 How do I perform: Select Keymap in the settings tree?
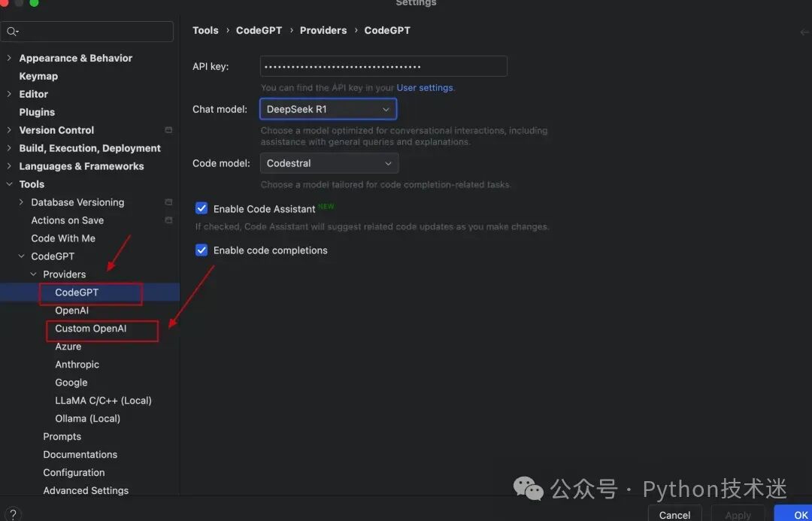point(38,76)
